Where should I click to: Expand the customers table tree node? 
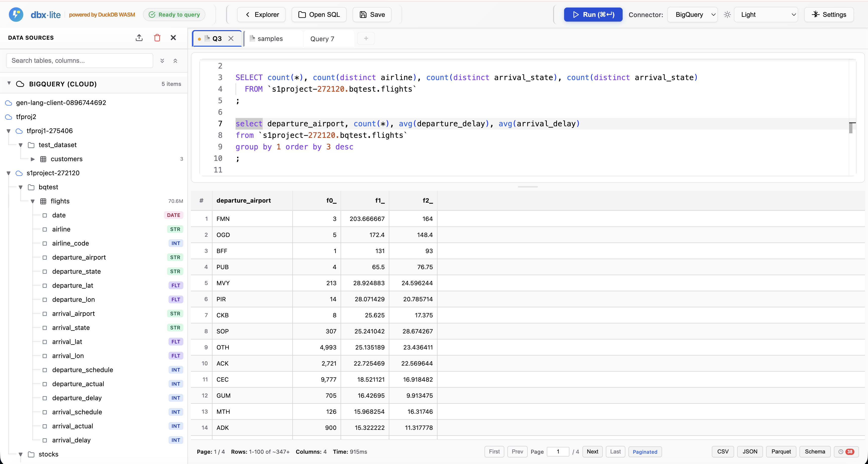coord(33,159)
